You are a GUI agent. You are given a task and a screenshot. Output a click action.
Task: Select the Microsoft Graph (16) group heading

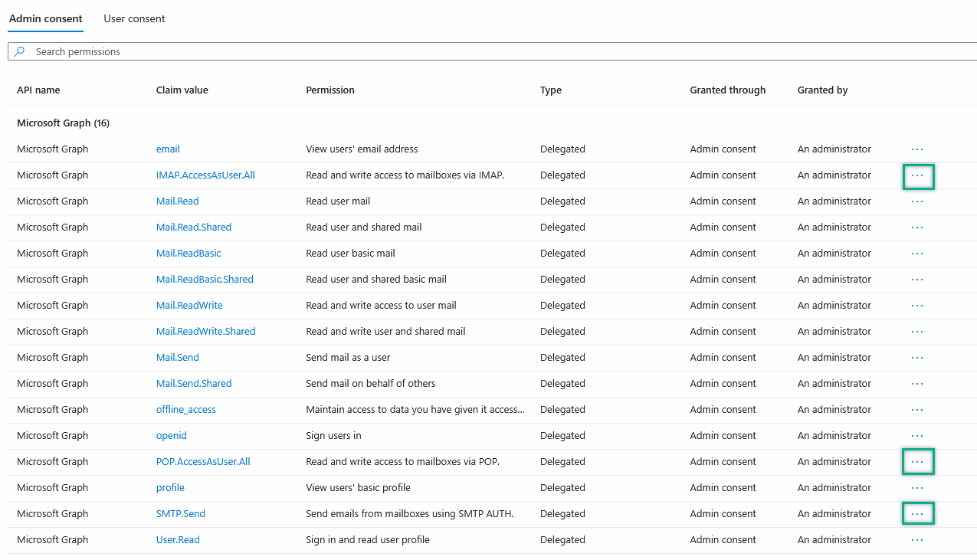[63, 123]
